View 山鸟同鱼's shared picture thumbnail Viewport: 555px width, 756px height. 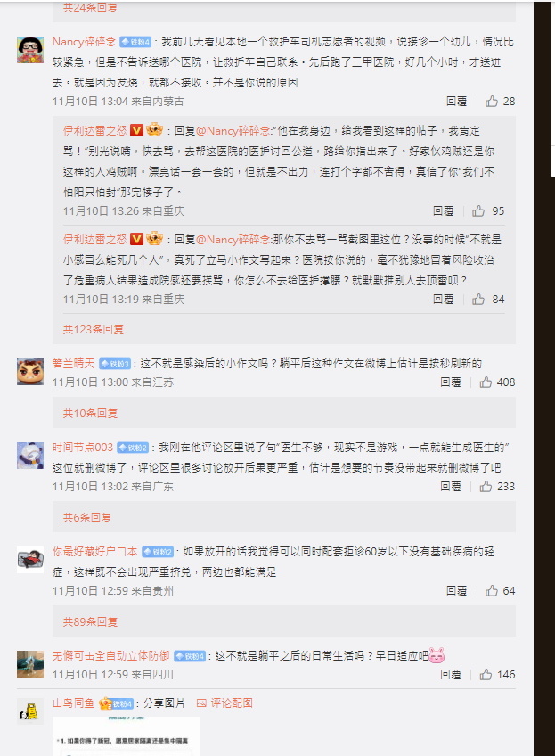[x=126, y=736]
